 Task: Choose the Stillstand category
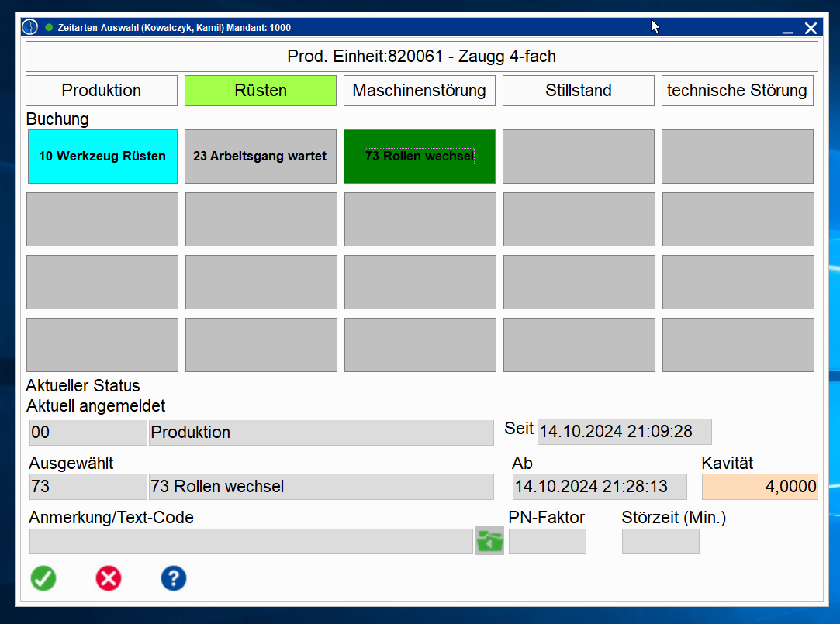point(579,91)
